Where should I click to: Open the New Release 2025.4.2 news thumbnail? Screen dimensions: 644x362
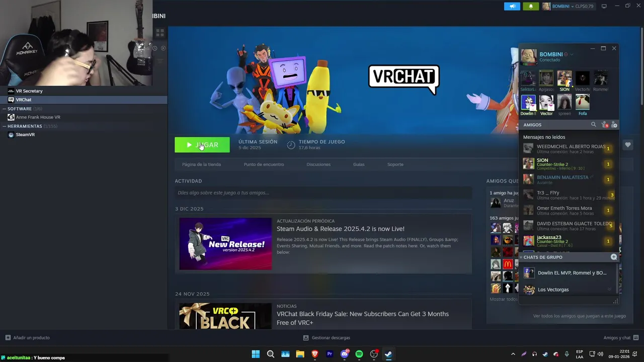point(225,244)
